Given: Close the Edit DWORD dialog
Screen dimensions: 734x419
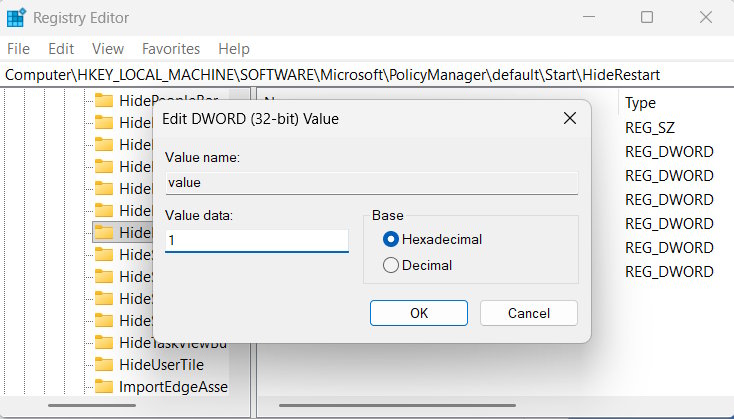Looking at the screenshot, I should (570, 118).
